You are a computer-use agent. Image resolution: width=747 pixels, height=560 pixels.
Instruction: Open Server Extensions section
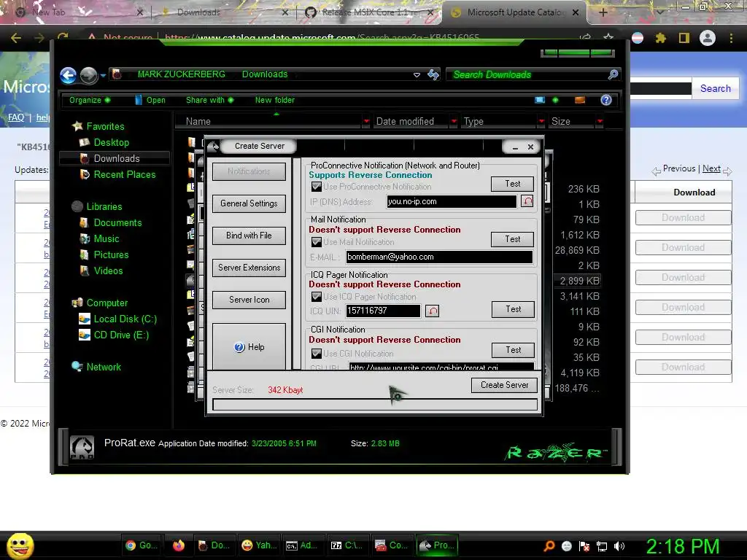249,268
